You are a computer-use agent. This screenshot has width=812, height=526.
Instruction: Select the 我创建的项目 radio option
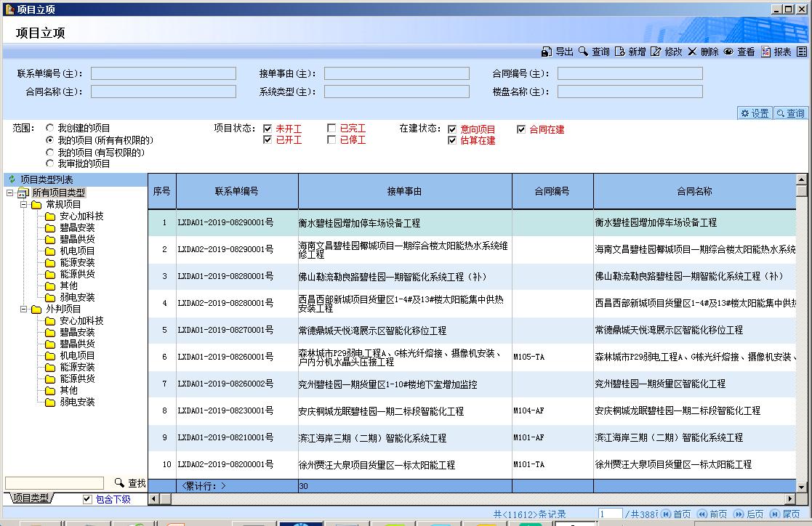pos(50,128)
